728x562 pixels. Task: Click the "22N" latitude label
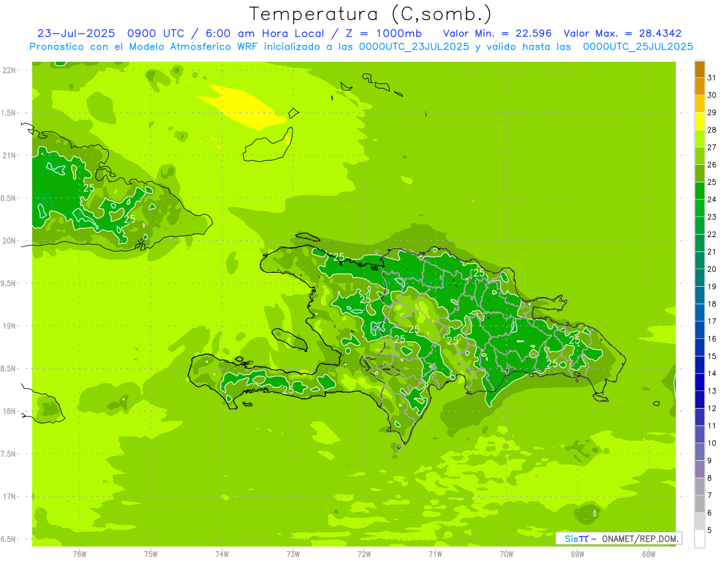pos(8,70)
